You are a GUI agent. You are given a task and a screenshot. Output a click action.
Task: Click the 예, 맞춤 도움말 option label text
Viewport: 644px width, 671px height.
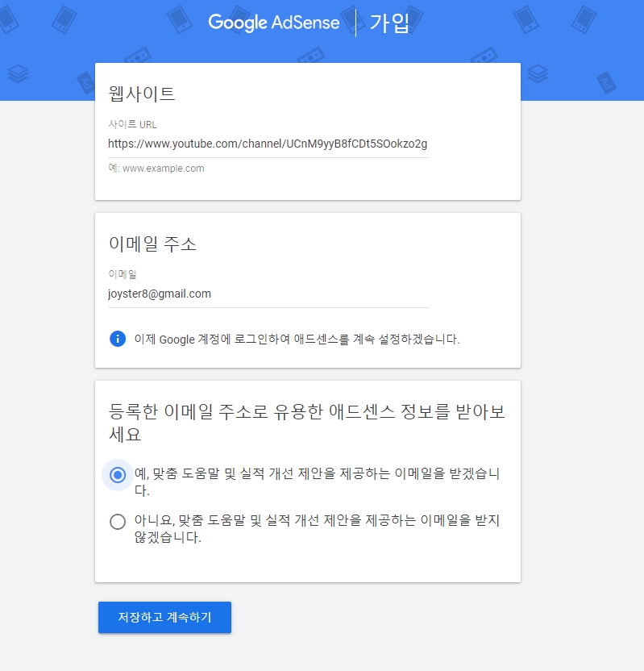pyautogui.click(x=317, y=481)
